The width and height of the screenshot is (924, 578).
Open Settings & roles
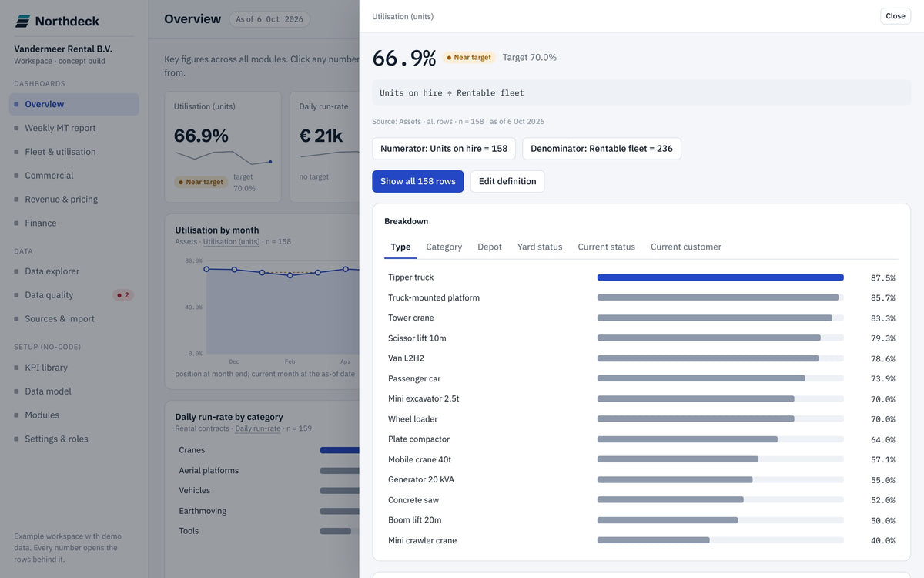click(74, 439)
